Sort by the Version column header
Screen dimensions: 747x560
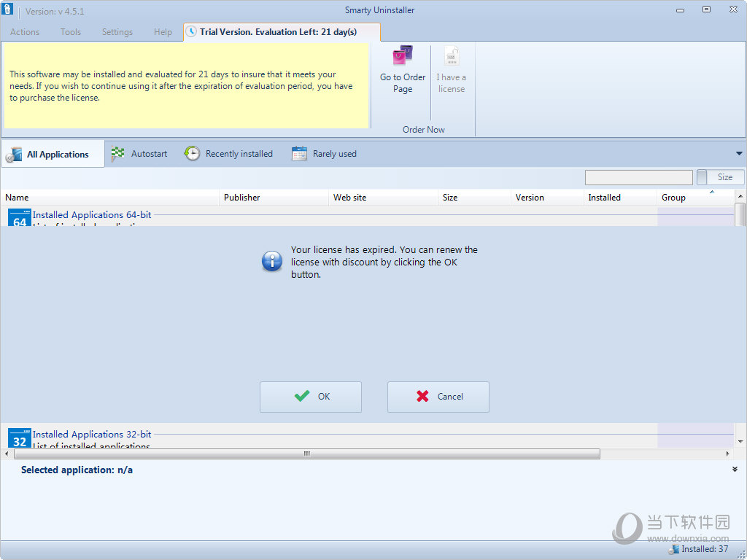(547, 197)
